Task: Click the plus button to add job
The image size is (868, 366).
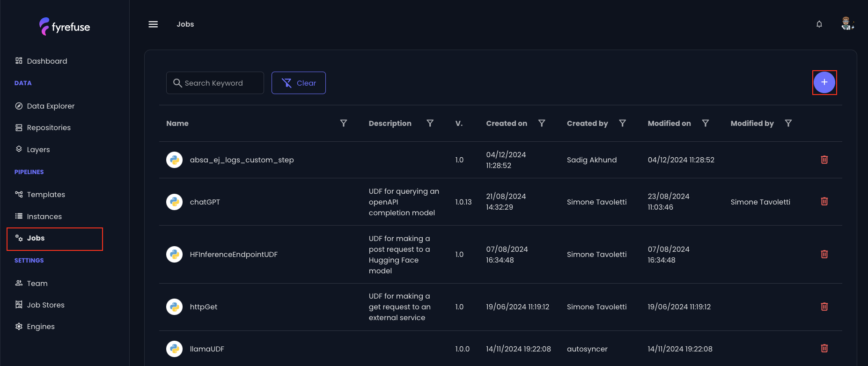Action: 824,82
